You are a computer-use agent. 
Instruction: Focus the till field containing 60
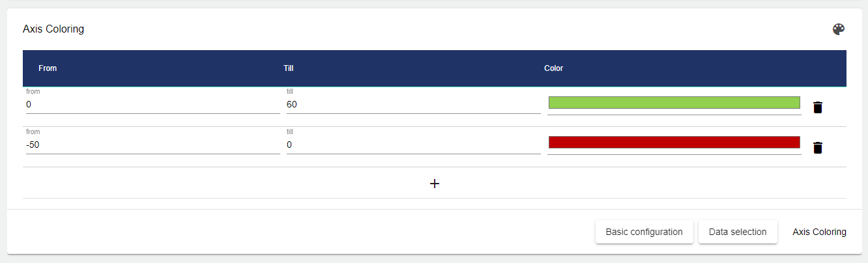(413, 105)
